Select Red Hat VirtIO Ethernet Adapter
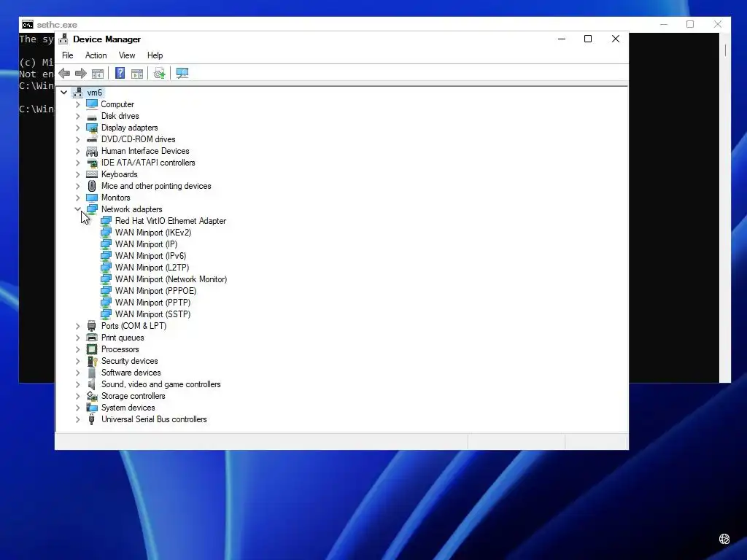 (x=171, y=221)
